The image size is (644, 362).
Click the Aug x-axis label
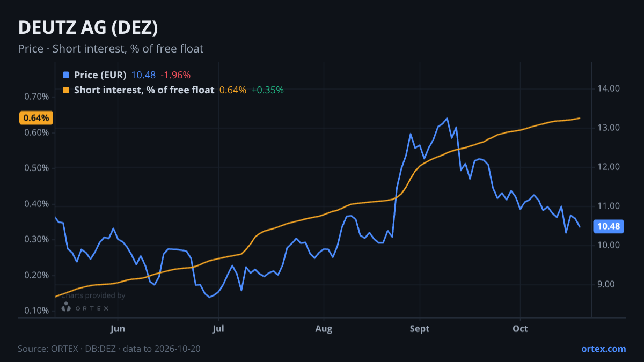pyautogui.click(x=324, y=329)
